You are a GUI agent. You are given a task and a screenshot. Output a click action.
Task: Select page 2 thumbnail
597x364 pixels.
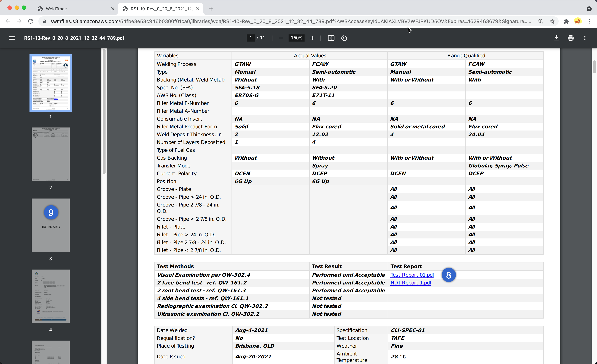tap(51, 154)
